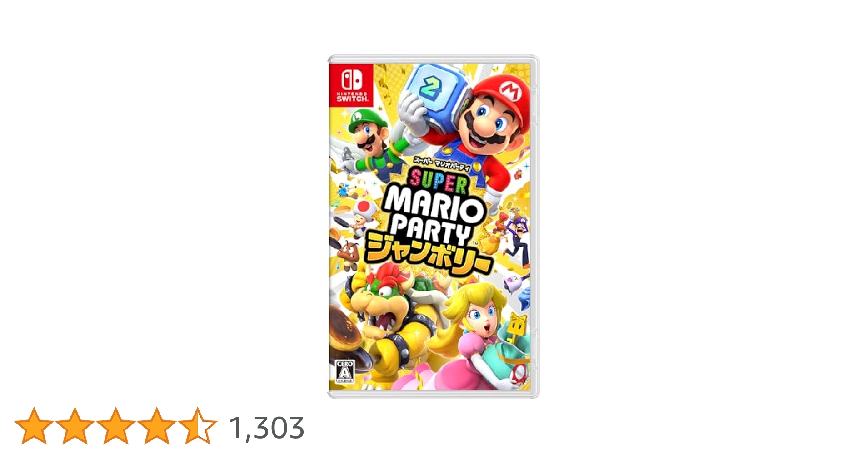Click the half-filled fifth rating star
868x454 pixels.
[197, 425]
